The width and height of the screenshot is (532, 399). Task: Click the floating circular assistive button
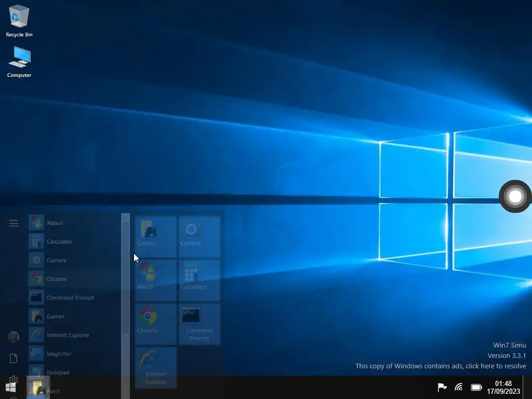[x=515, y=196]
